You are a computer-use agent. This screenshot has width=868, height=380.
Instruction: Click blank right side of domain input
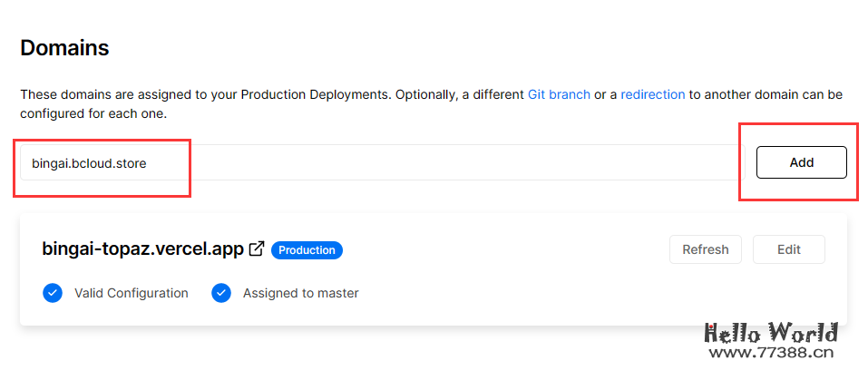click(x=544, y=163)
